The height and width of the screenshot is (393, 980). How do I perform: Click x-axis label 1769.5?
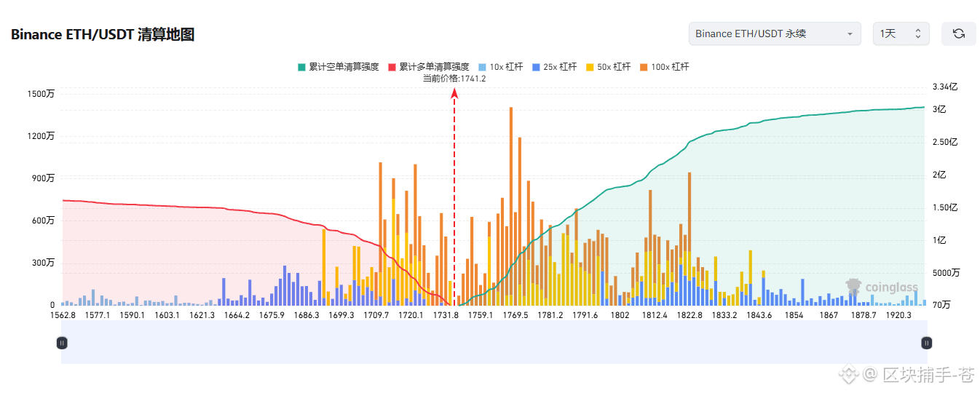515,315
